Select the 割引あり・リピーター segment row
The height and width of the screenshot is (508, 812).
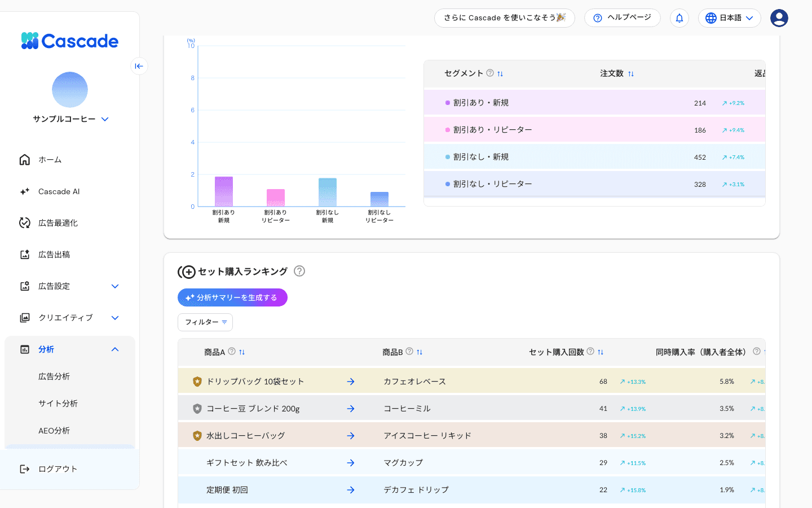594,130
